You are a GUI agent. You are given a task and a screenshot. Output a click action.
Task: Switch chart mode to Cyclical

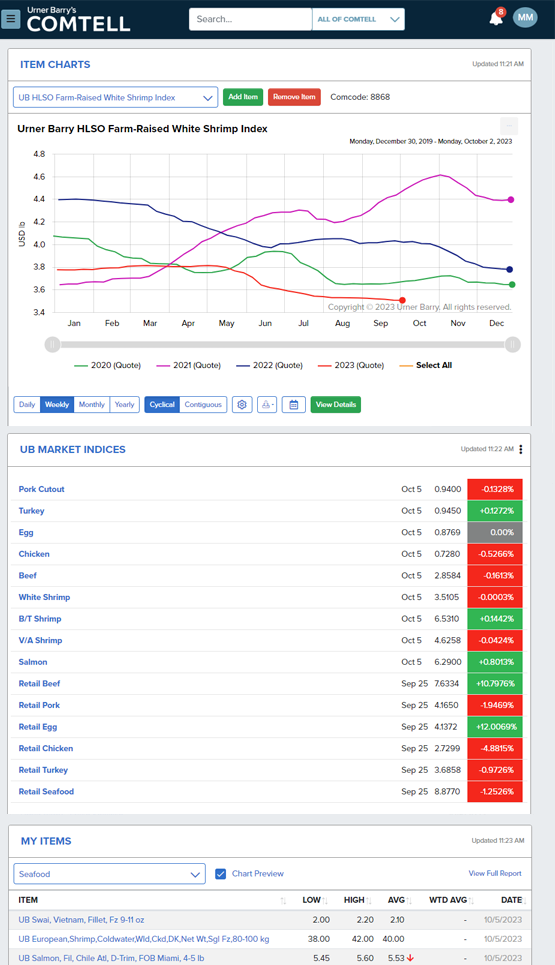(x=162, y=404)
